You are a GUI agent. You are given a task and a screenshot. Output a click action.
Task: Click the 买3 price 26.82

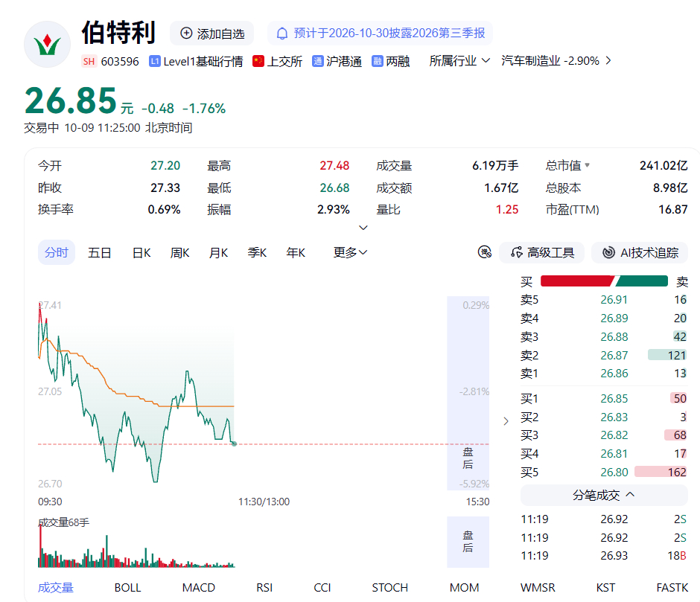tap(614, 435)
